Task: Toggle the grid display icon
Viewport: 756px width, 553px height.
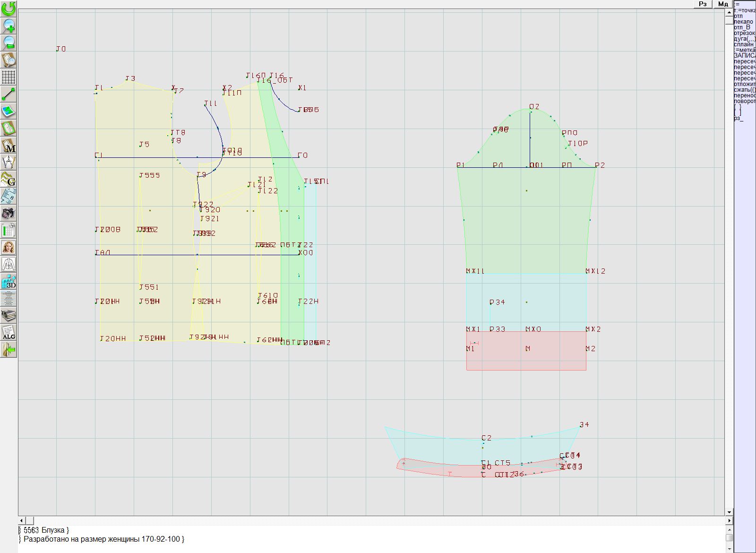Action: point(9,77)
